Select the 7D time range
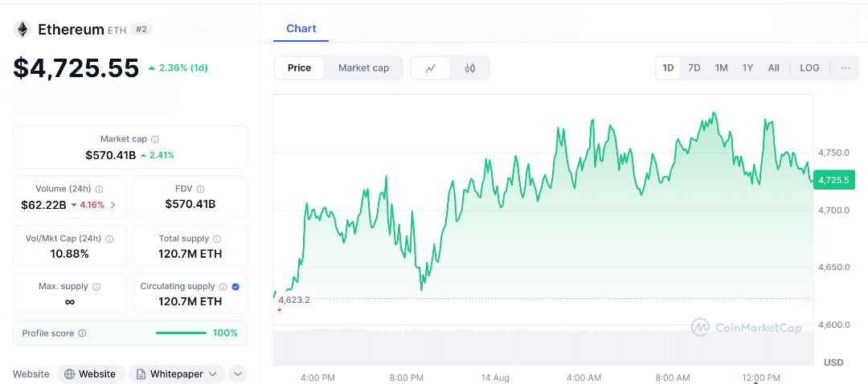Screen dimensions: 868x384 tap(694, 68)
